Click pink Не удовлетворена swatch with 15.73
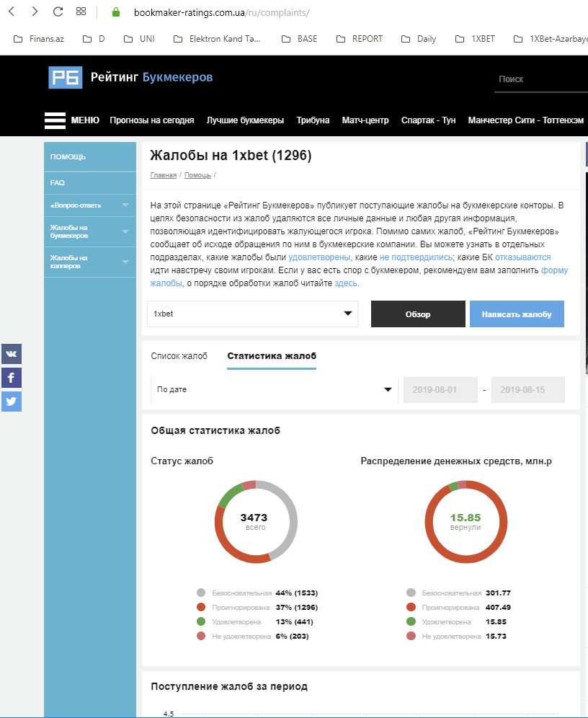 (x=411, y=636)
